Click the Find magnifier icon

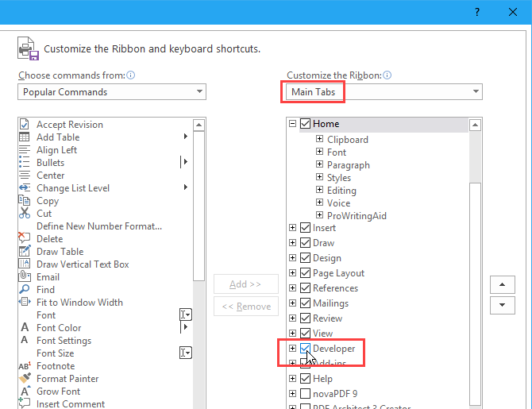tap(24, 290)
